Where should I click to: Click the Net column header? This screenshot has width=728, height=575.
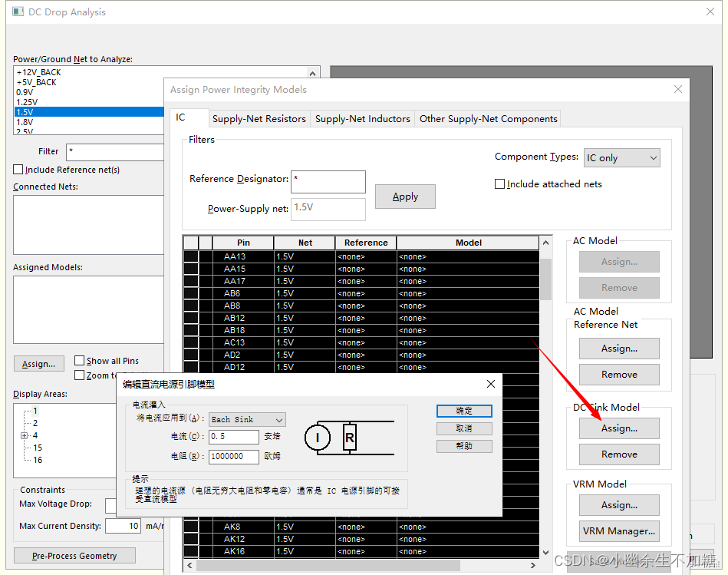[305, 243]
